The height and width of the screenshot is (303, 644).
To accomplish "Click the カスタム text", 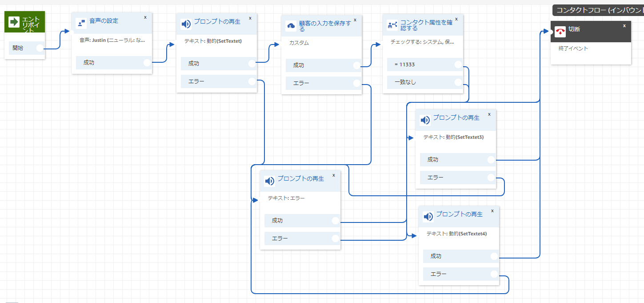I will (x=299, y=43).
